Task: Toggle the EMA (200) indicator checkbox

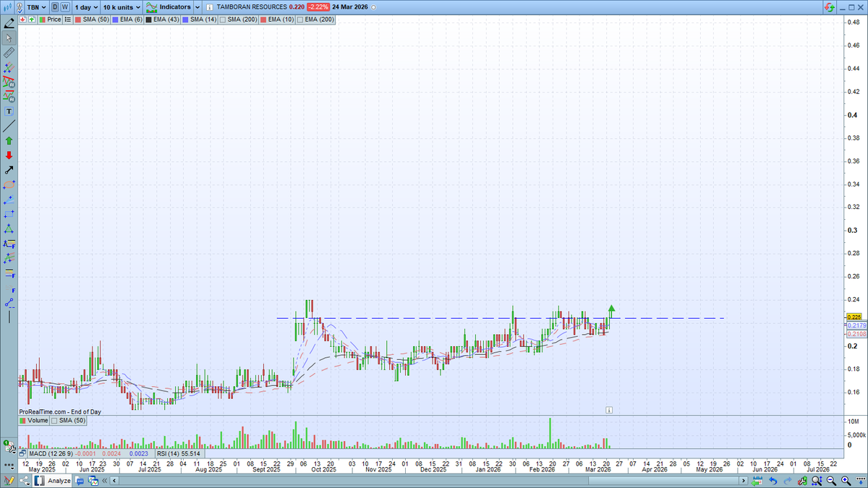Action: pos(299,20)
